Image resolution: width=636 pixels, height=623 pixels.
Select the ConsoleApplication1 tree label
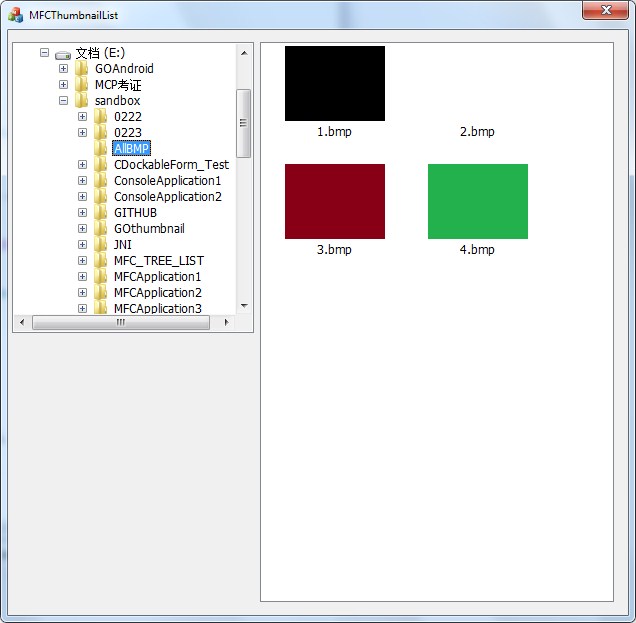(x=168, y=180)
